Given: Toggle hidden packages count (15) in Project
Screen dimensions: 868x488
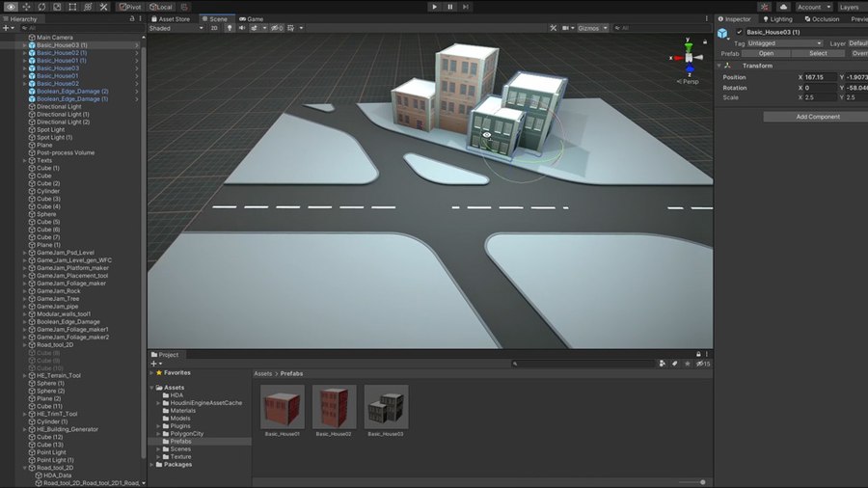Looking at the screenshot, I should [703, 364].
